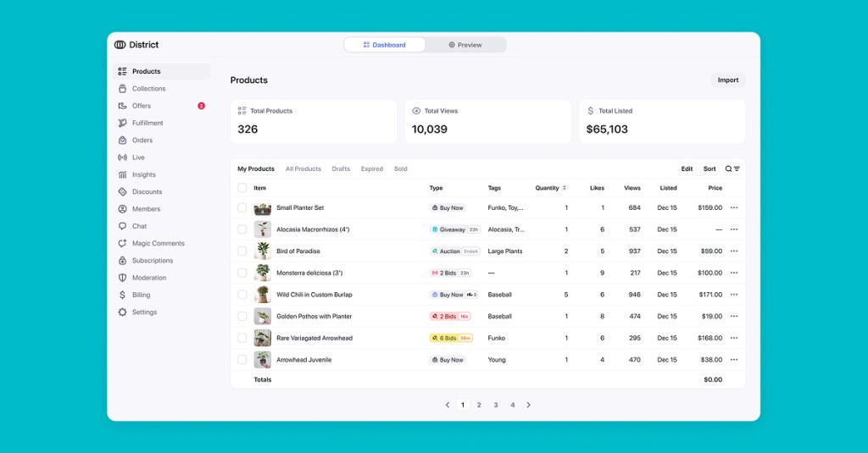This screenshot has height=453, width=868.
Task: Open the Insights chart icon
Action: pyautogui.click(x=122, y=174)
